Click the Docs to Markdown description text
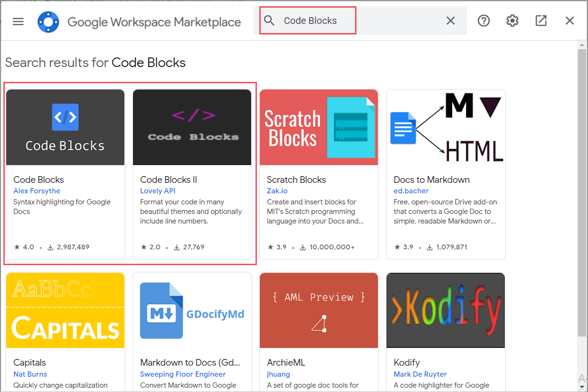Image resolution: width=588 pixels, height=392 pixels. coord(444,212)
